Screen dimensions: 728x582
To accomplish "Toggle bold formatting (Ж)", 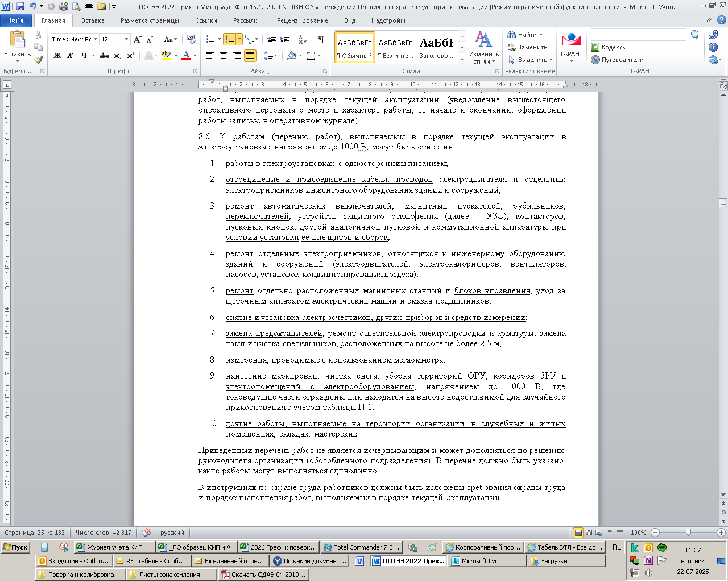I will click(57, 56).
